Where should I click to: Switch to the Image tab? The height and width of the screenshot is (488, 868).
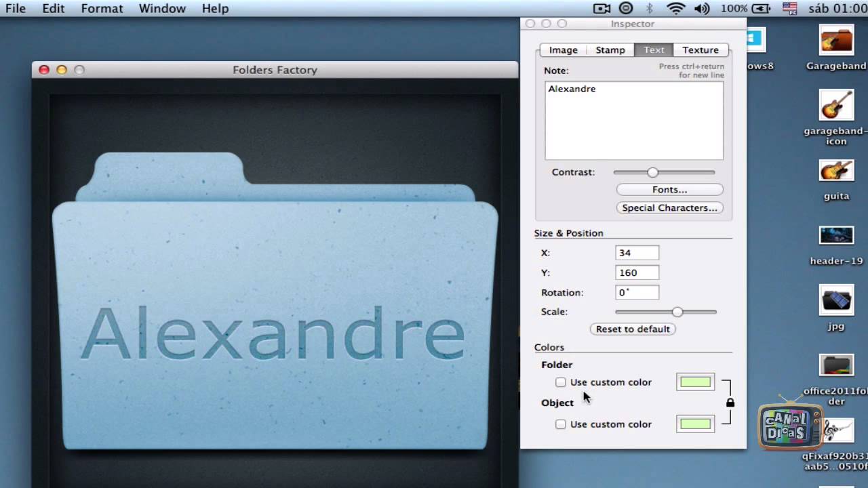coord(563,50)
